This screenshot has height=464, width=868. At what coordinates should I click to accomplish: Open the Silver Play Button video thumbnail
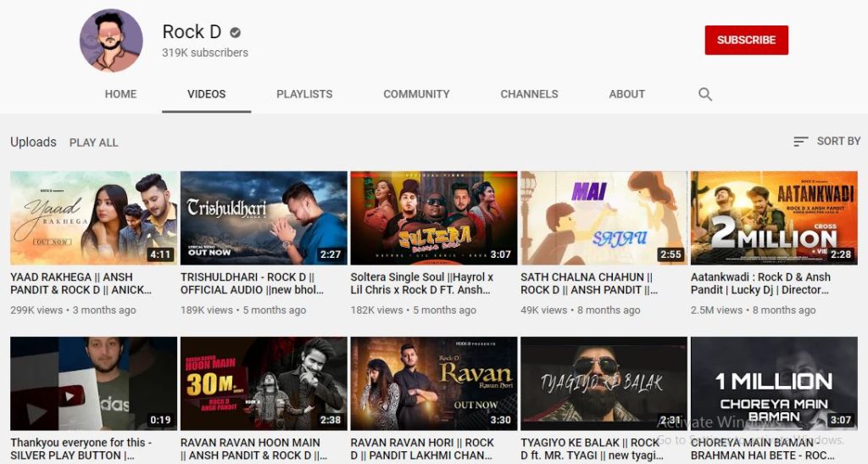93,383
